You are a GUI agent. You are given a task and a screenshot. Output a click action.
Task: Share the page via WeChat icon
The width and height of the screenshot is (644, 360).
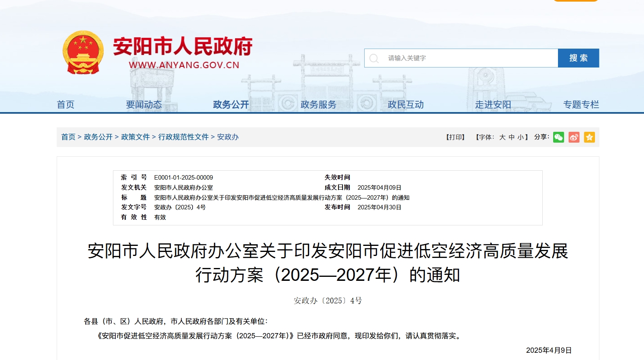coord(558,137)
